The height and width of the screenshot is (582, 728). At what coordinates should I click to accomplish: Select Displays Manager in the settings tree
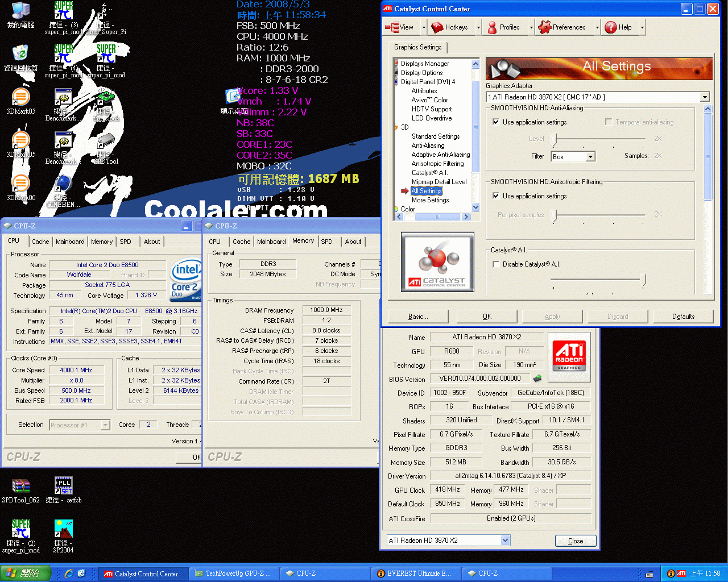[425, 64]
